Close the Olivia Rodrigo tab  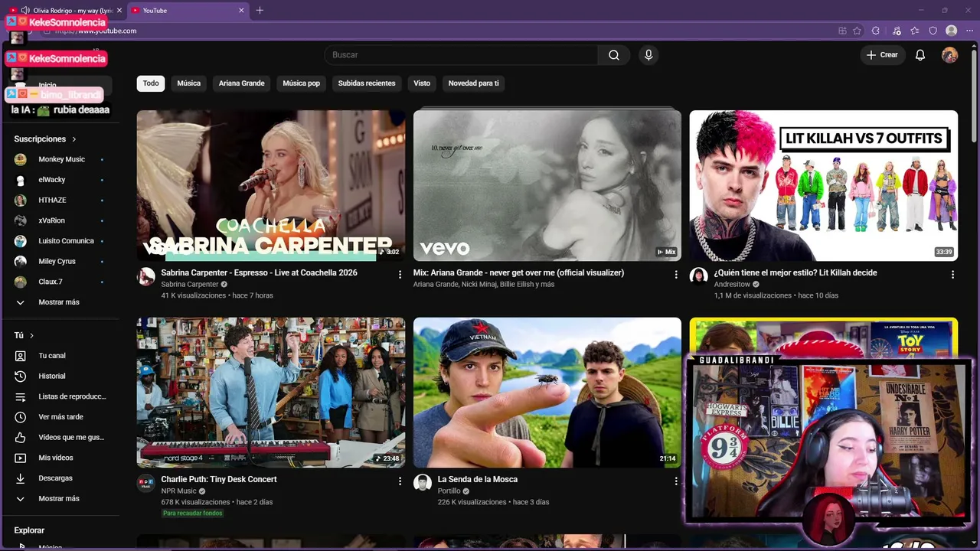click(x=119, y=11)
